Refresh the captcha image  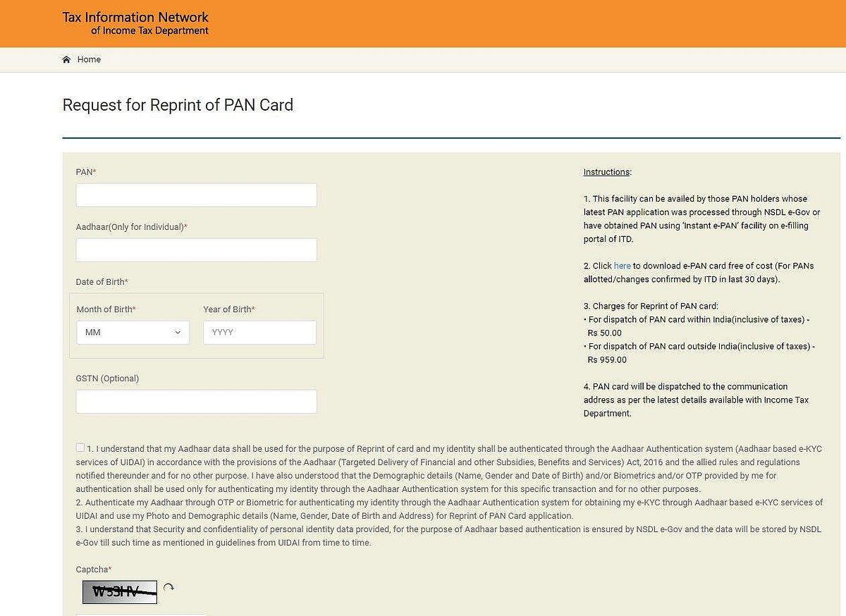[x=168, y=587]
